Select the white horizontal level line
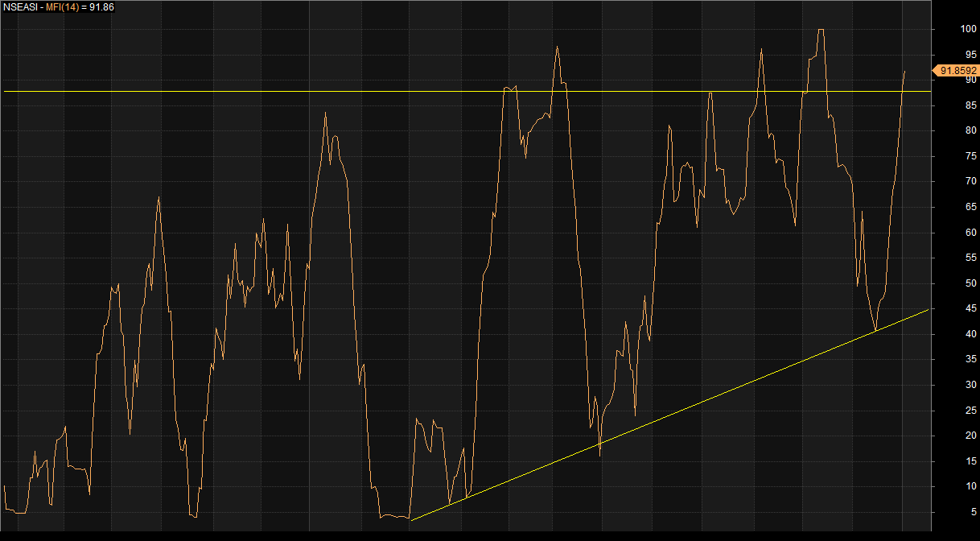 tap(241, 91)
